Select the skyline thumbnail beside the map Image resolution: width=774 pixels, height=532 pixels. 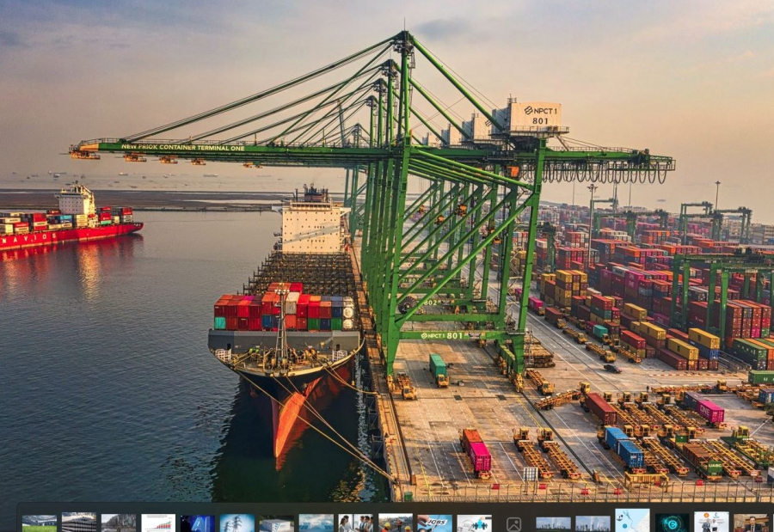tap(593, 523)
